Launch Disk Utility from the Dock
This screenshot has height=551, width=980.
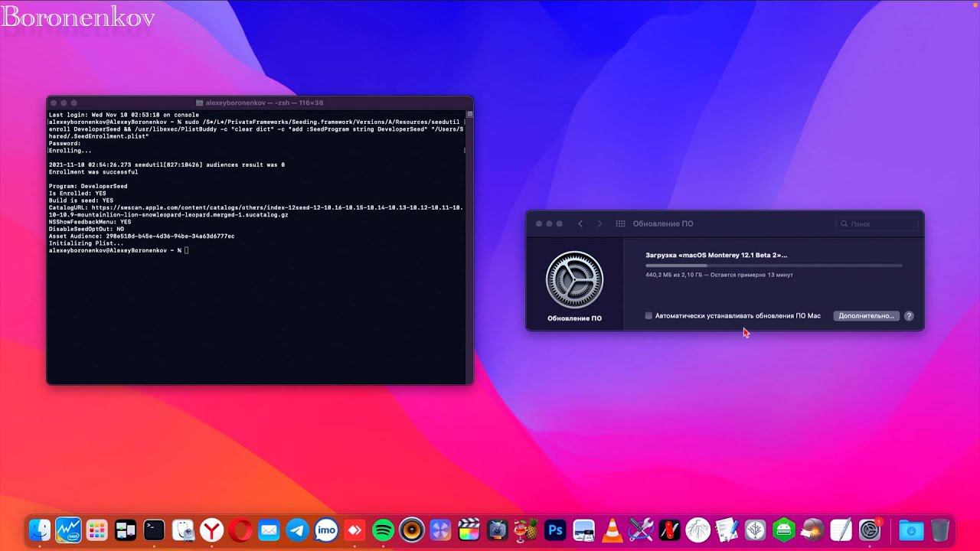(183, 530)
